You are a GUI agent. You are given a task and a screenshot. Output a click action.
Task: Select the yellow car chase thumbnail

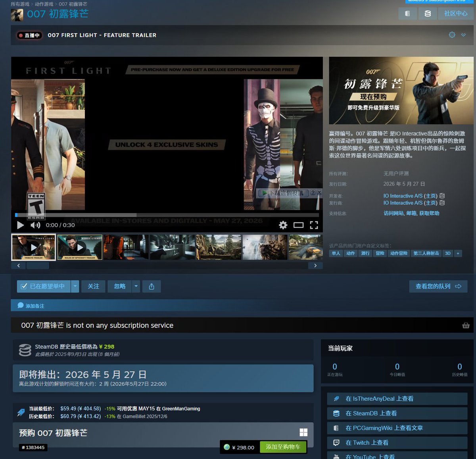pyautogui.click(x=306, y=247)
